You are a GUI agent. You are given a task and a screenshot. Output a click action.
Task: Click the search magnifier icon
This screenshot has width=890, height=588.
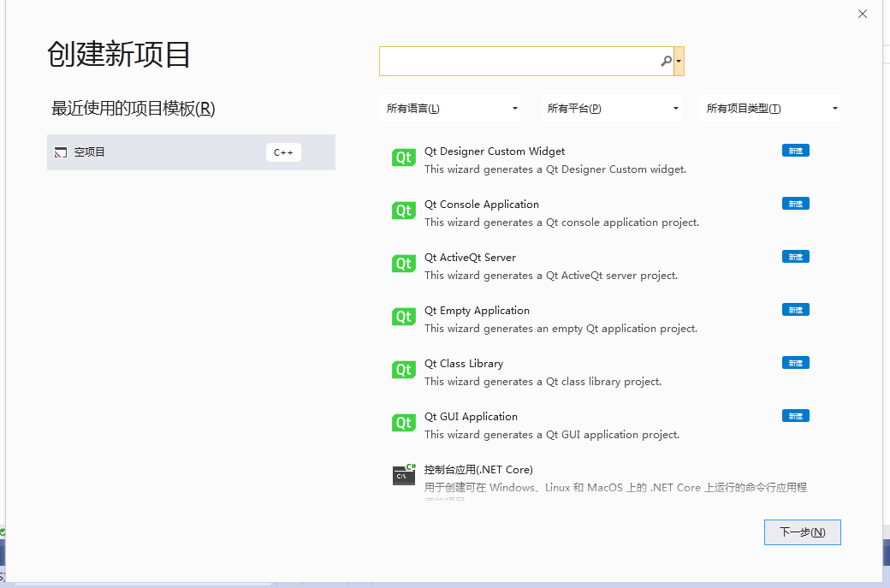click(x=666, y=61)
